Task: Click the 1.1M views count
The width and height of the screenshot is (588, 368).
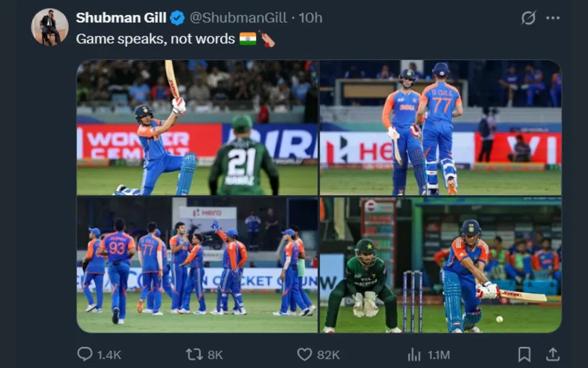Action: pyautogui.click(x=438, y=354)
